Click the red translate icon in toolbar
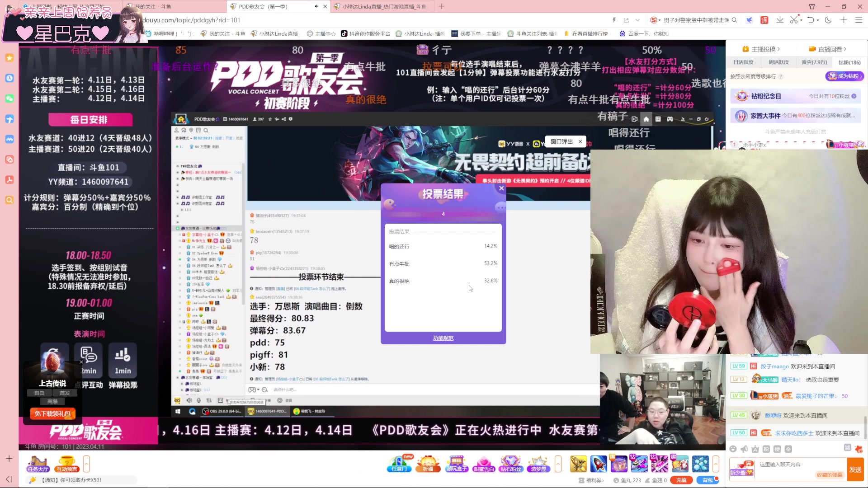This screenshot has height=488, width=868. (764, 20)
